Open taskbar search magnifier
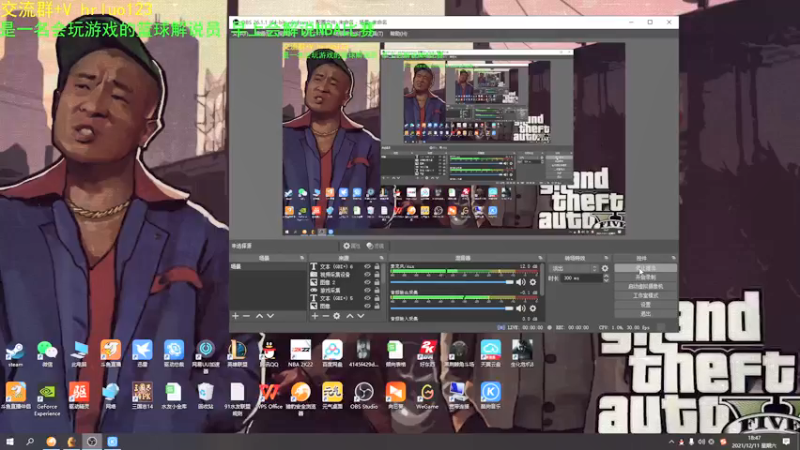This screenshot has height=450, width=800. (30, 442)
